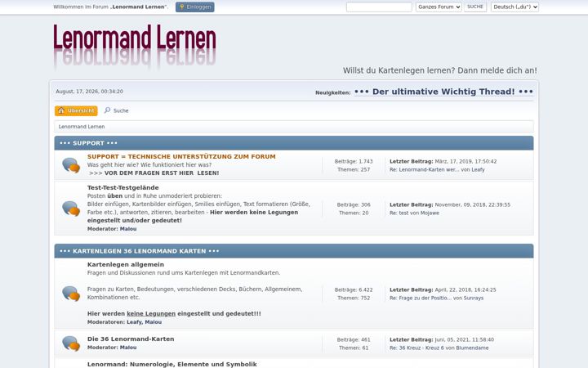Image resolution: width=588 pixels, height=368 pixels.
Task: Open last post Re: Lenormand-Karten wer...
Action: coord(424,170)
